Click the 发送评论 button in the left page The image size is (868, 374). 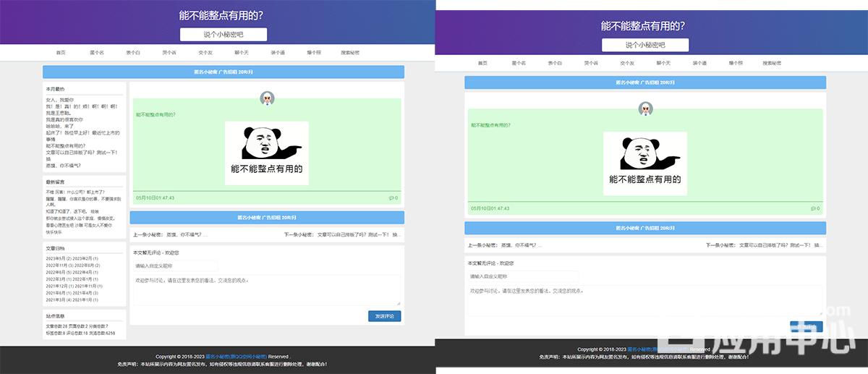pos(384,316)
